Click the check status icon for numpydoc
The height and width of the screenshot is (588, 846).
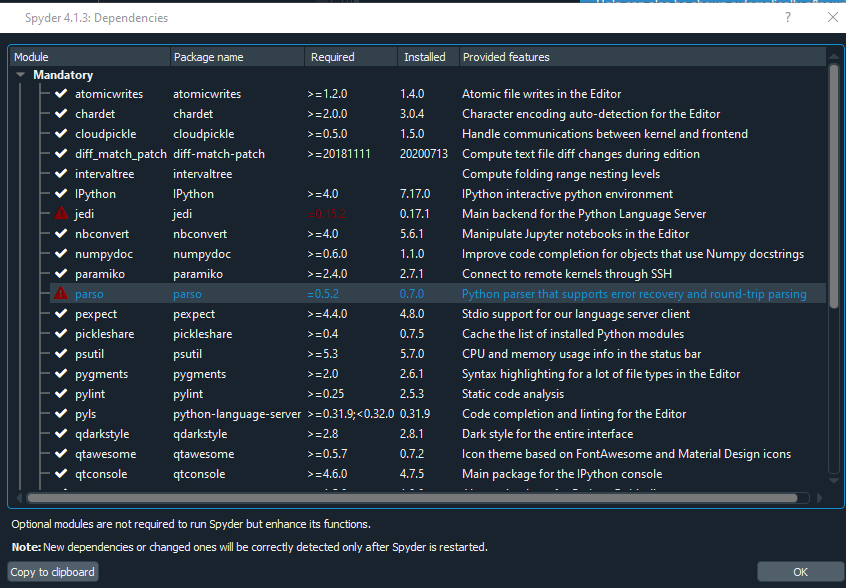point(59,253)
